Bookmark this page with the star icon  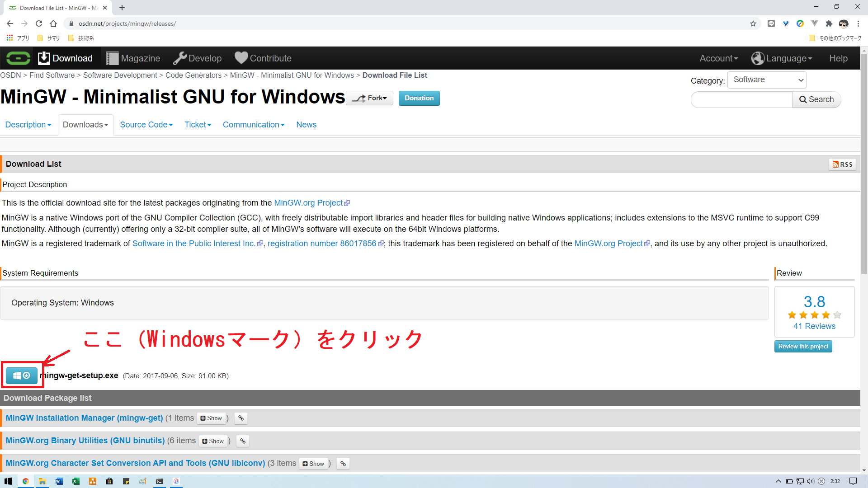click(753, 23)
